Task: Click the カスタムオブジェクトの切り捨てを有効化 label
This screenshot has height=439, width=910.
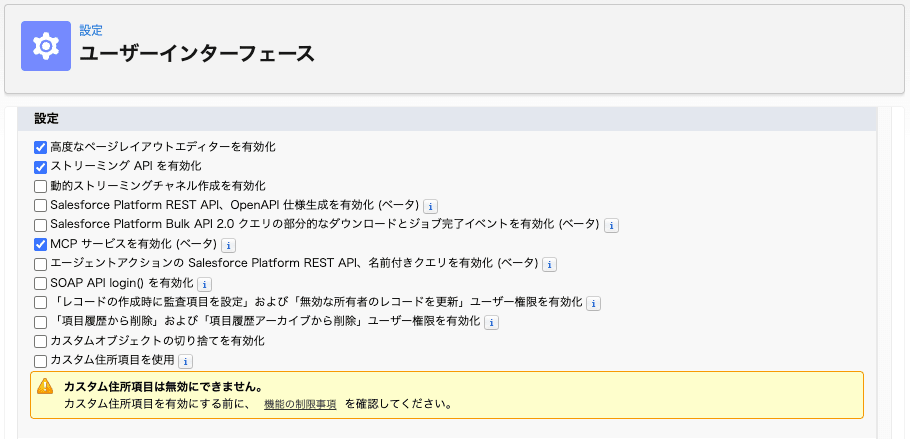Action: click(x=158, y=341)
